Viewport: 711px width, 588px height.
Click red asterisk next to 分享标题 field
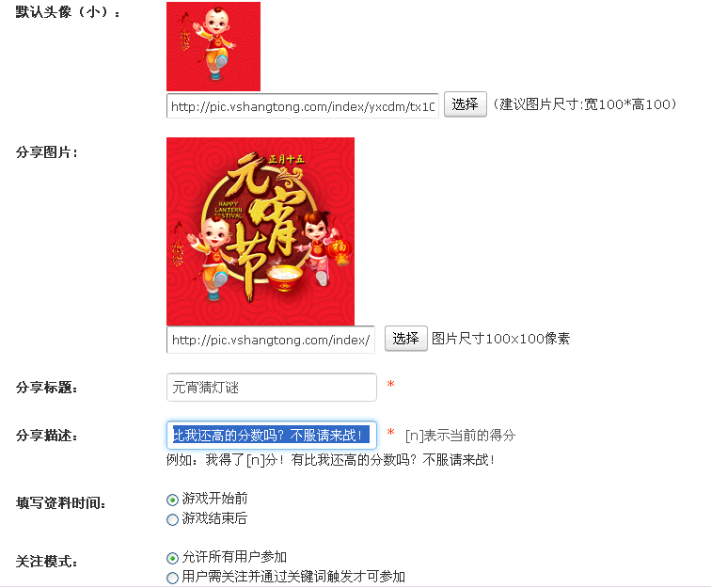(390, 384)
